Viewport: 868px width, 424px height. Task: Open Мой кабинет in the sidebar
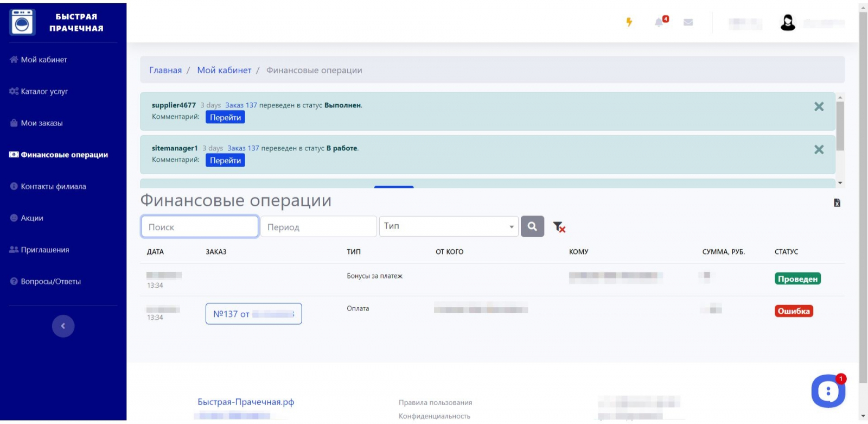point(39,60)
